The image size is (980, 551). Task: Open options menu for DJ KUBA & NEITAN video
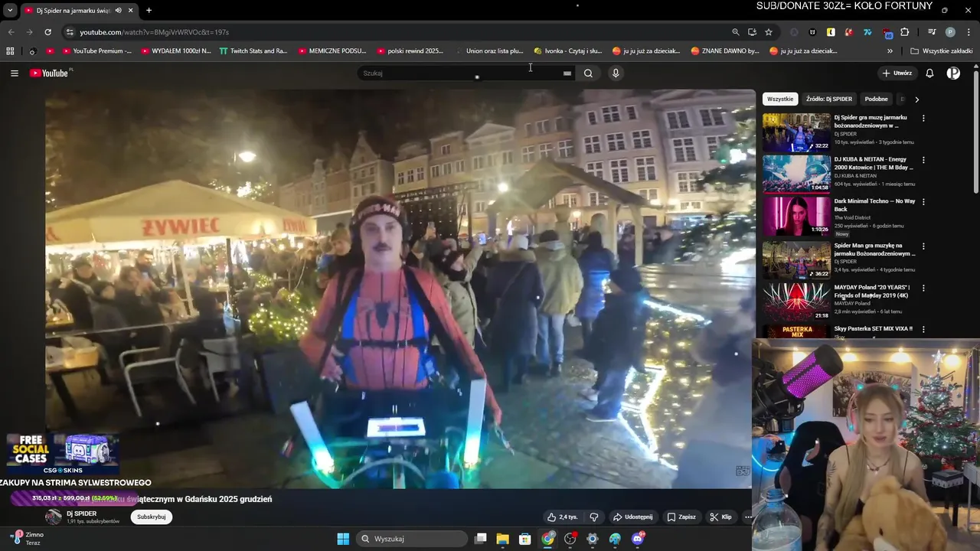click(x=923, y=161)
